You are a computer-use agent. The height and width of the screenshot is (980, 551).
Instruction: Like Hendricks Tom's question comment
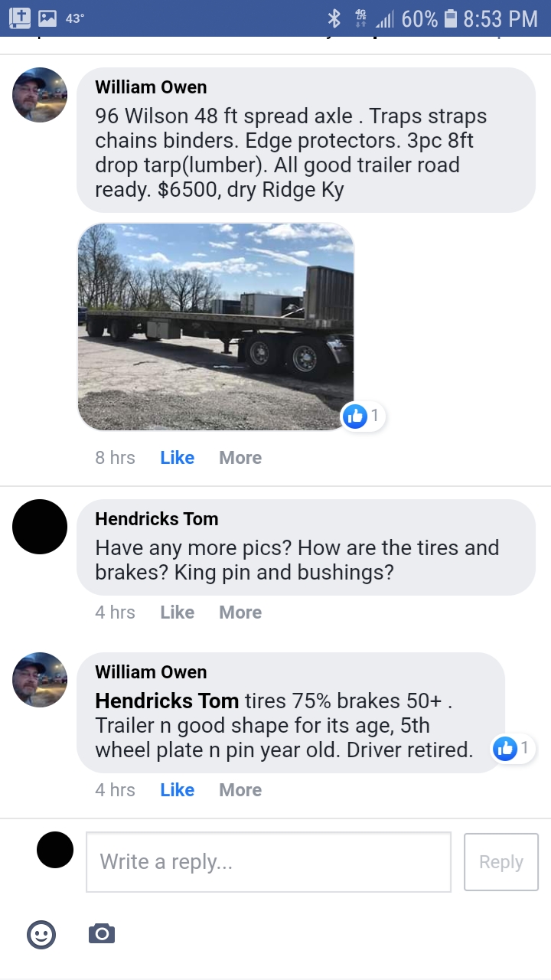[x=178, y=612]
